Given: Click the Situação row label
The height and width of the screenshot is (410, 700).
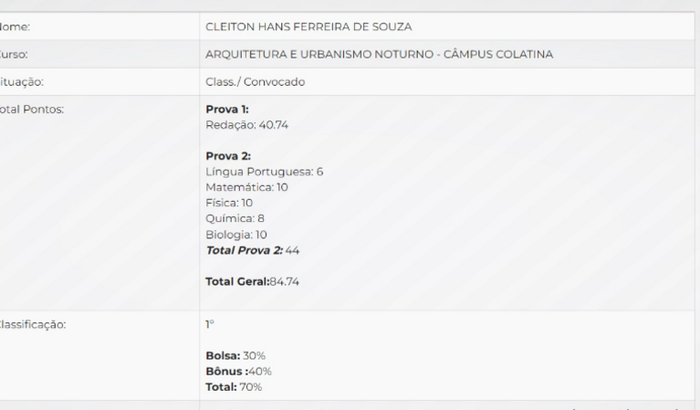Looking at the screenshot, I should (22, 81).
